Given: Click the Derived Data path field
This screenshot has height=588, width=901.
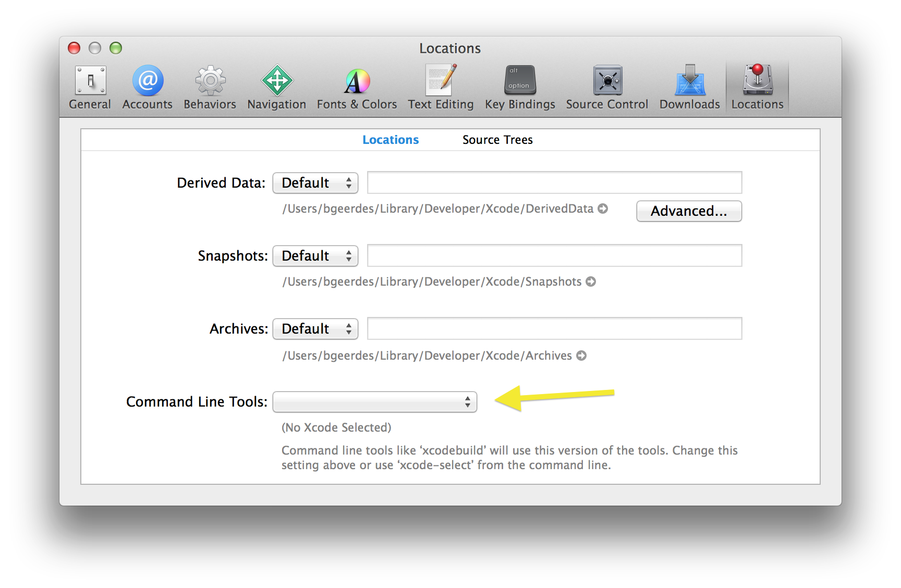Looking at the screenshot, I should click(555, 182).
